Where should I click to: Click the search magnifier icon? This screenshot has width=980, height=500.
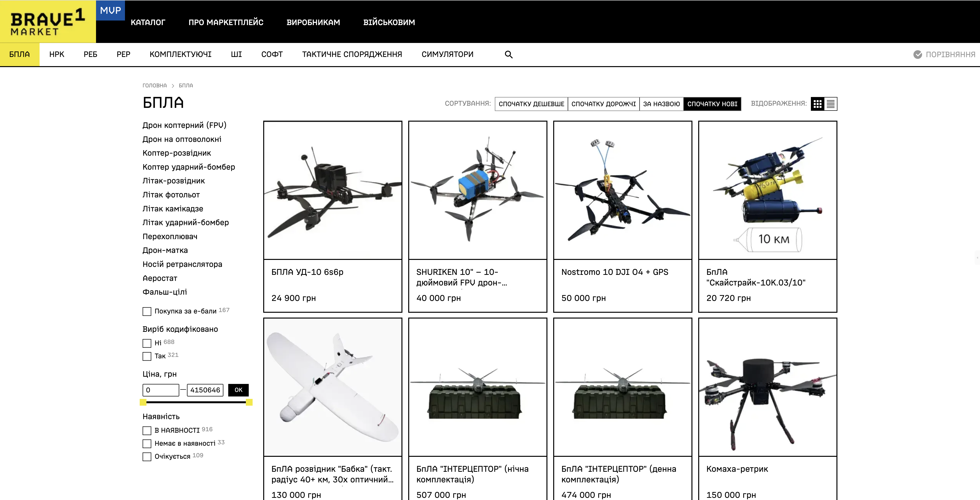click(508, 54)
